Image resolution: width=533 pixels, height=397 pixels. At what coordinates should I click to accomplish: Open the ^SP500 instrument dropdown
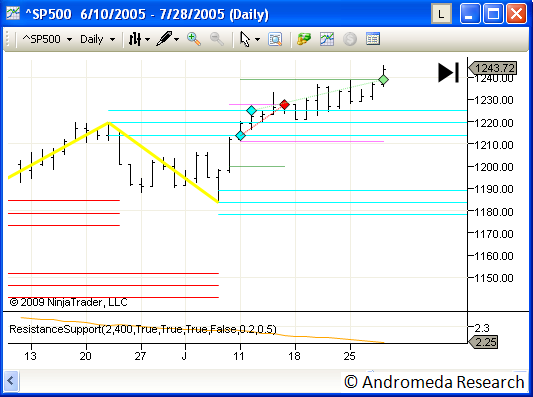(x=47, y=39)
